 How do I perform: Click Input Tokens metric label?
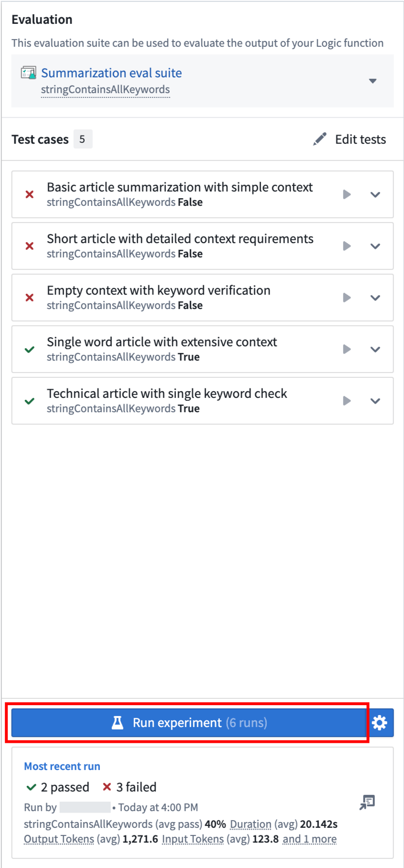(x=193, y=839)
